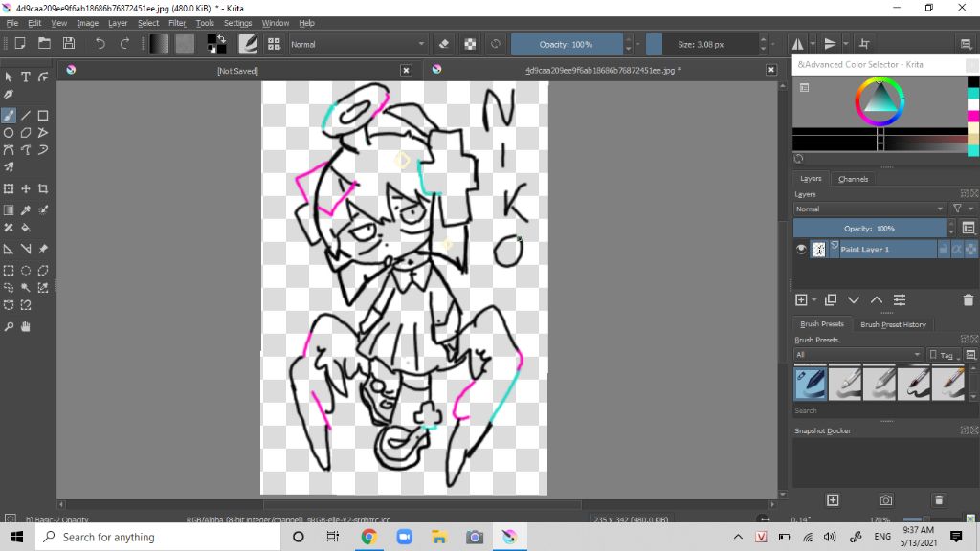Viewport: 980px width, 551px height.
Task: Switch to the [Not Saved] document tab
Action: [x=237, y=71]
